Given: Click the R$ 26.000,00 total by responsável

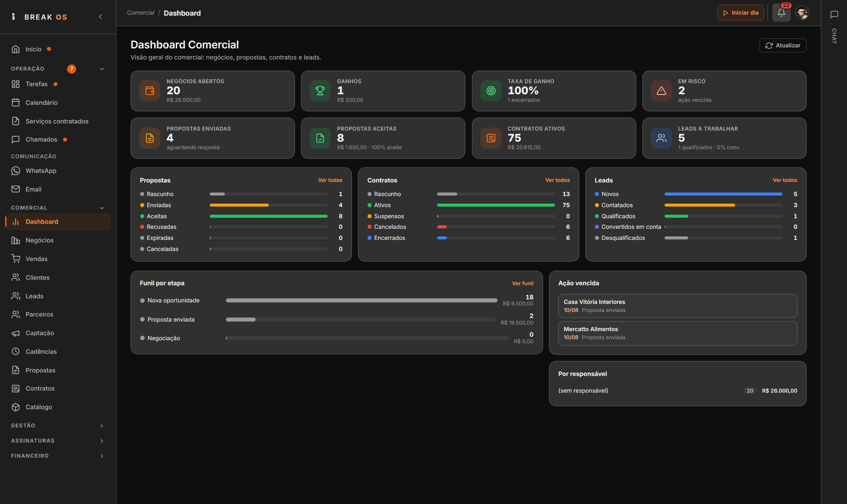Looking at the screenshot, I should 779,391.
